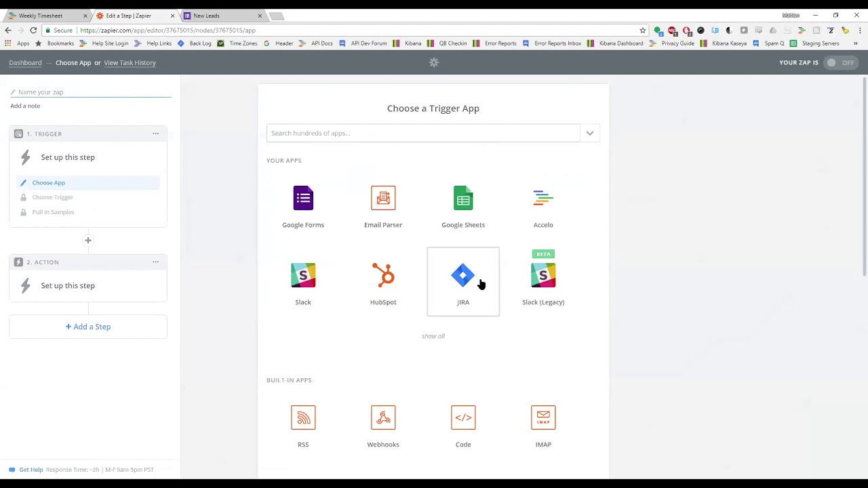Go back in browser history

pyautogui.click(x=8, y=30)
